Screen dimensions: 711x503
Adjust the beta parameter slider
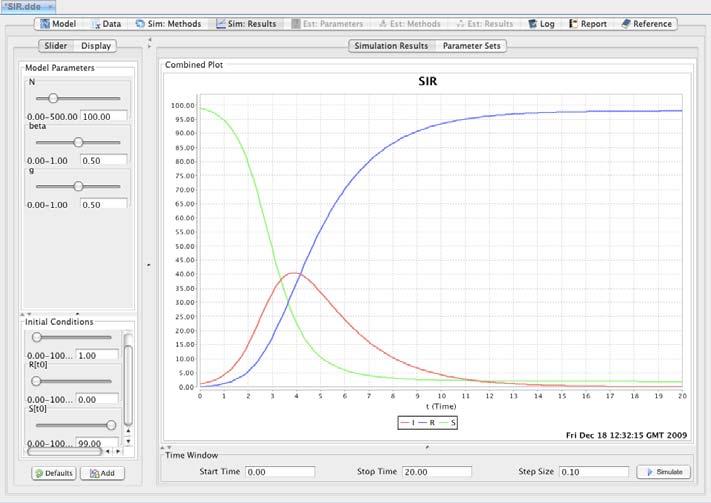click(78, 142)
